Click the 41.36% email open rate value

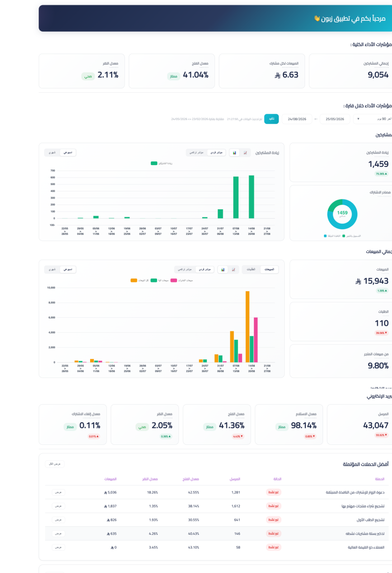click(x=232, y=425)
